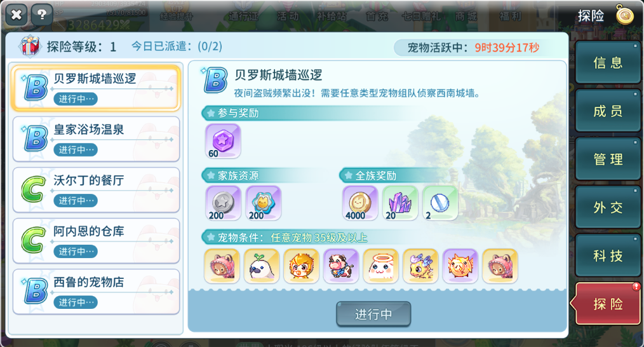Click the question mark help icon
Viewport: 644px width, 347px height.
(x=41, y=15)
